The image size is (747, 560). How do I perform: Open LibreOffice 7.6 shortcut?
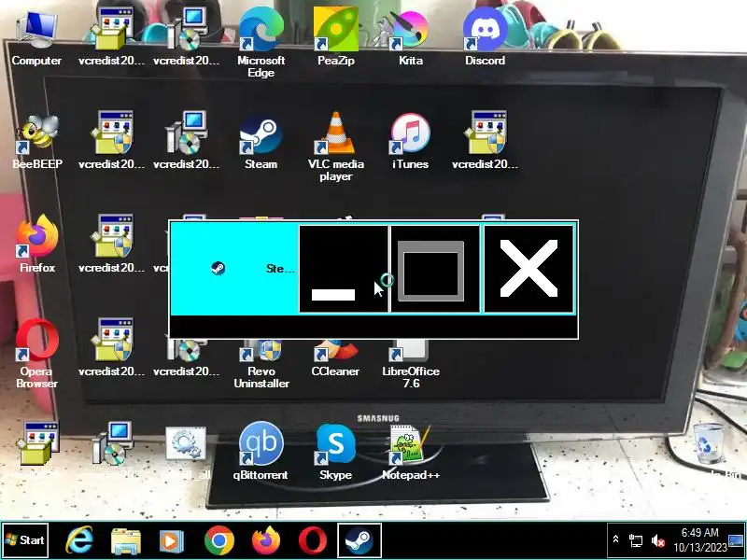point(411,365)
